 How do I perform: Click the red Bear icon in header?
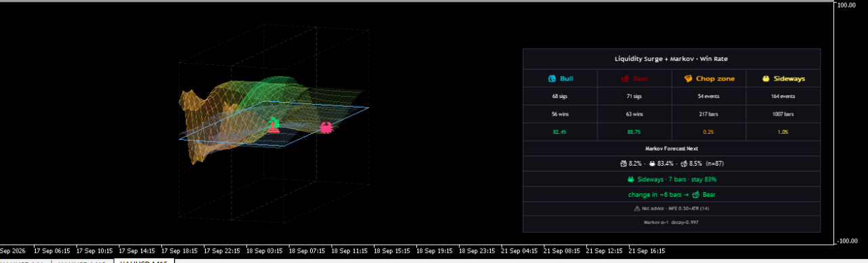coord(626,78)
